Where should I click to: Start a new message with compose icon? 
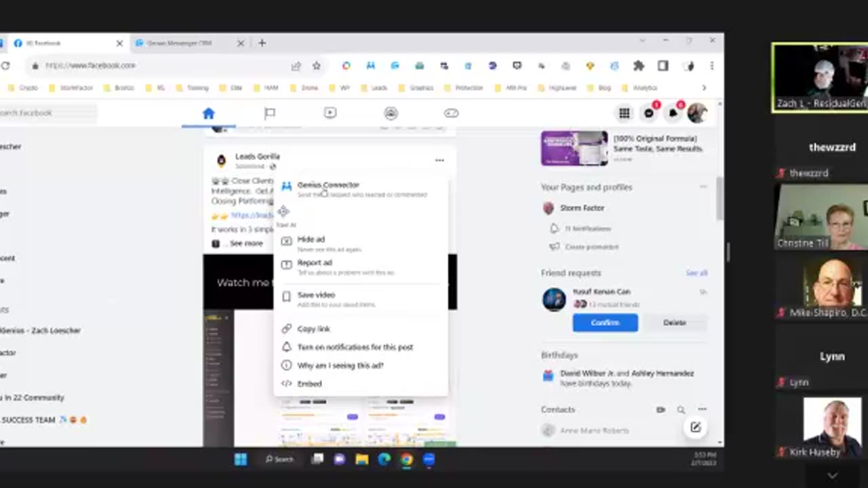pos(695,427)
